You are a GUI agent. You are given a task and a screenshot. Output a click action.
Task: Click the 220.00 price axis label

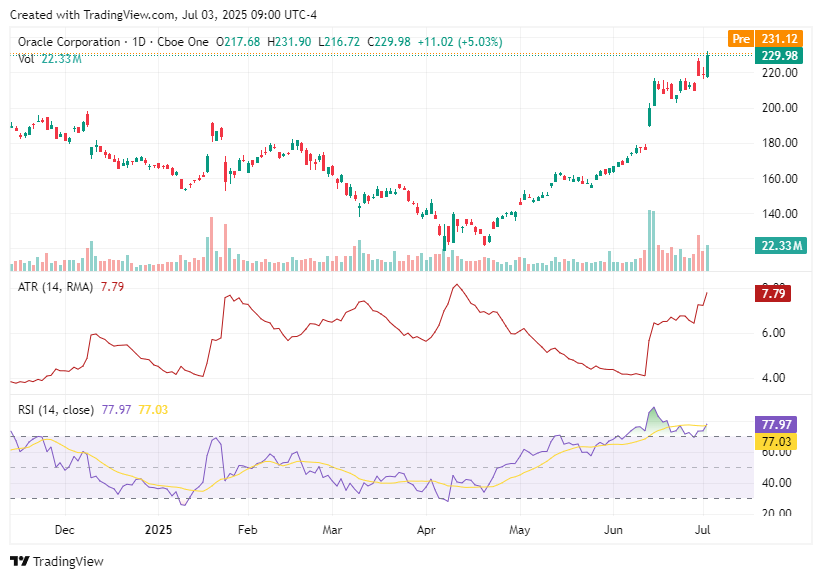[780, 73]
